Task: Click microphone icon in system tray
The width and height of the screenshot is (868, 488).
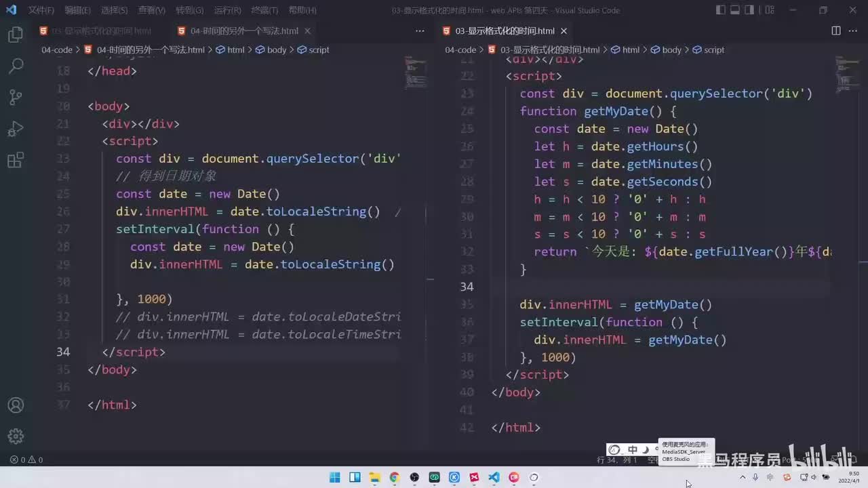Action: [x=755, y=477]
